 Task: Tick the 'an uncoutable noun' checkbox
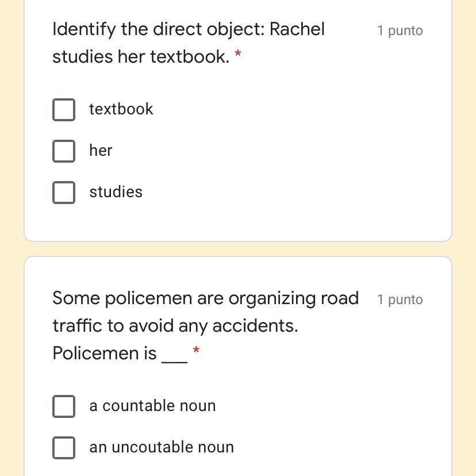click(64, 447)
